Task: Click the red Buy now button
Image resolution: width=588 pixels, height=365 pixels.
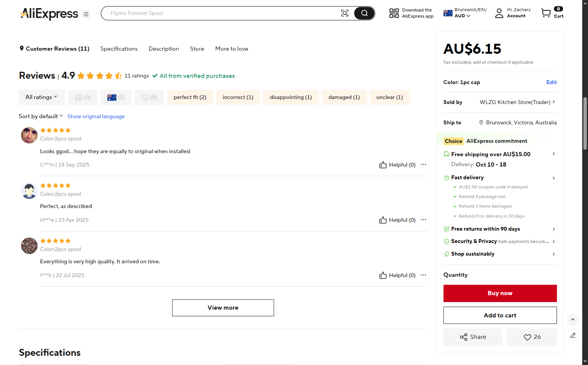Action: point(500,293)
